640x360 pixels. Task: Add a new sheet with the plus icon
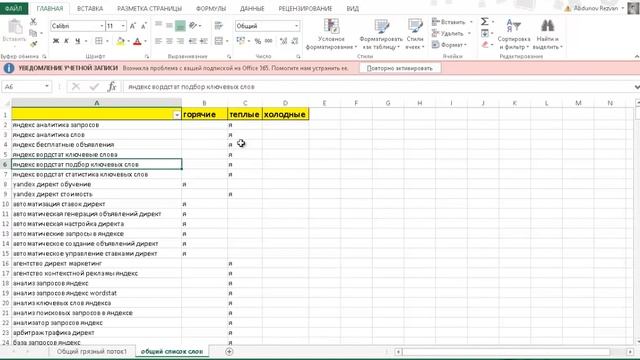tap(229, 351)
